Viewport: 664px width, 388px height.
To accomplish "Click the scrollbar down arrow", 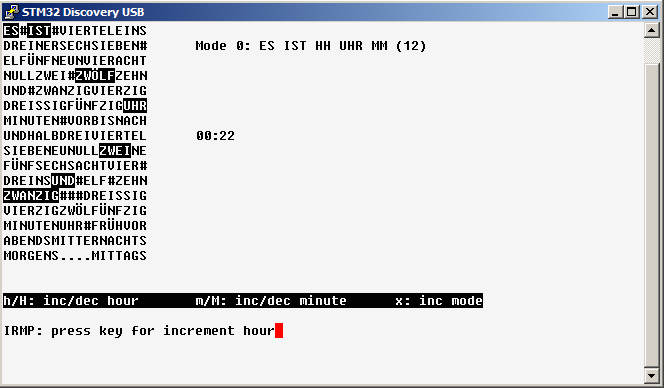I will click(651, 375).
